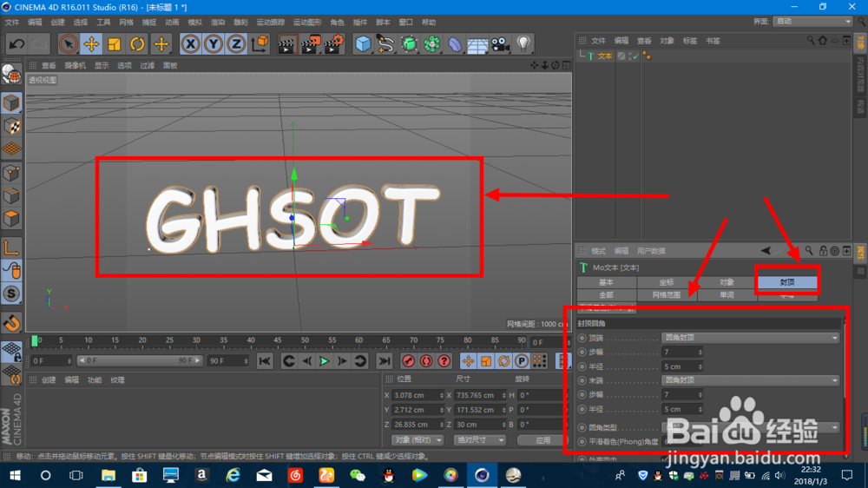Play animation forward
This screenshot has width=868, height=488.
pos(325,361)
